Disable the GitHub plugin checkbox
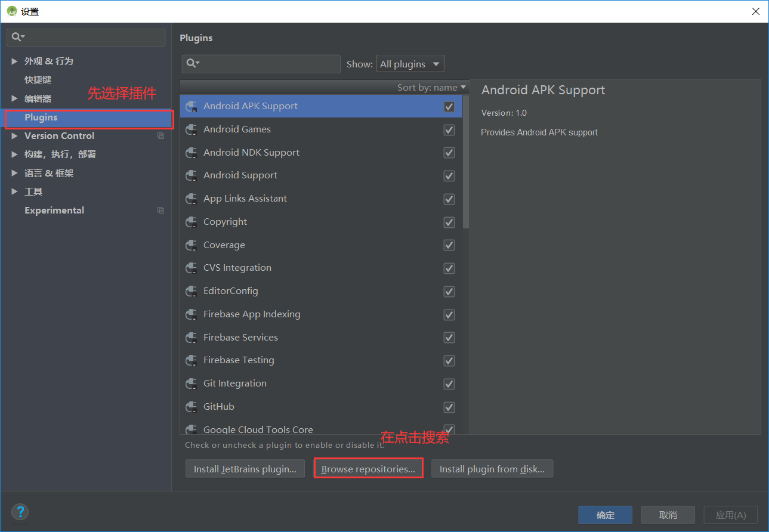This screenshot has height=532, width=769. tap(449, 407)
